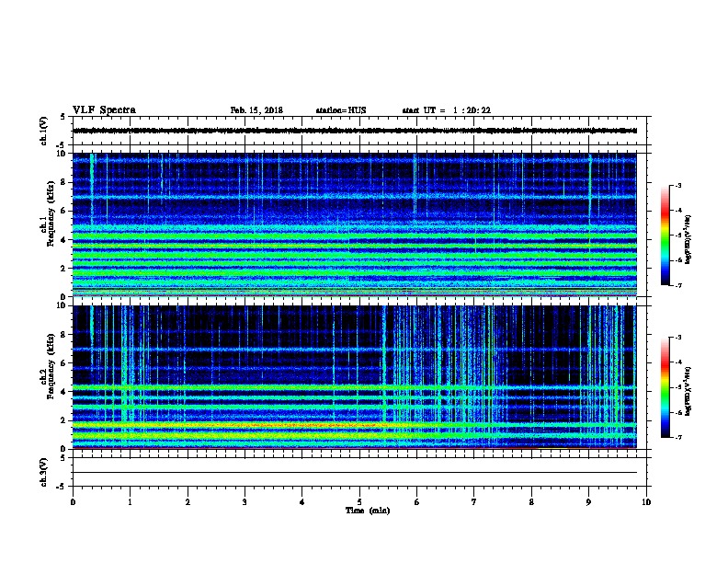Click the time axis tick label "10"
Image resolution: width=728 pixels, height=563 pixels.
[x=646, y=501]
